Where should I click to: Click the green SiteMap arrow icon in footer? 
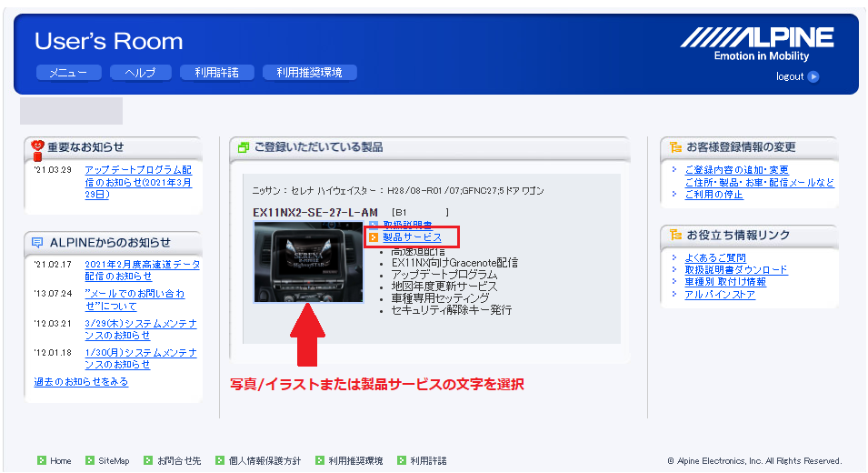click(x=90, y=461)
